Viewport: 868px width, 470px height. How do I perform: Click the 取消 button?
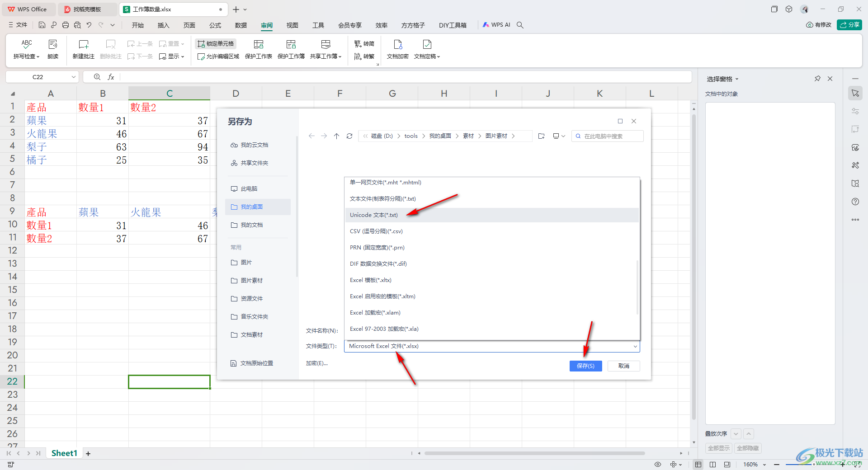tap(624, 366)
